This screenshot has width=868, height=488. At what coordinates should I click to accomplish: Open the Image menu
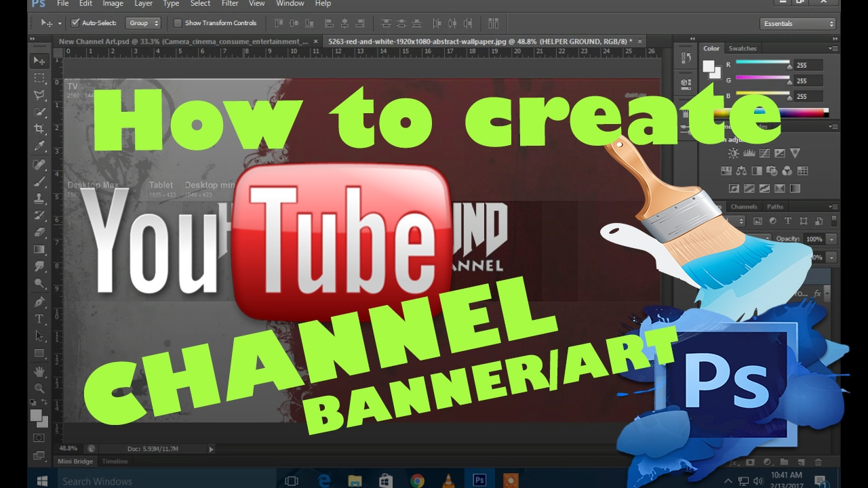(x=113, y=3)
